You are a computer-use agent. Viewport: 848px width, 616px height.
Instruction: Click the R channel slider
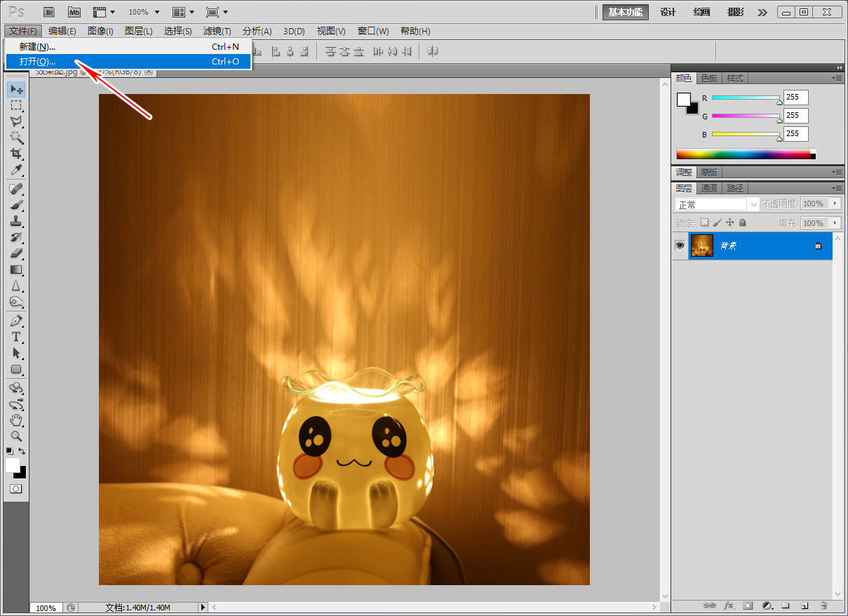tap(746, 98)
